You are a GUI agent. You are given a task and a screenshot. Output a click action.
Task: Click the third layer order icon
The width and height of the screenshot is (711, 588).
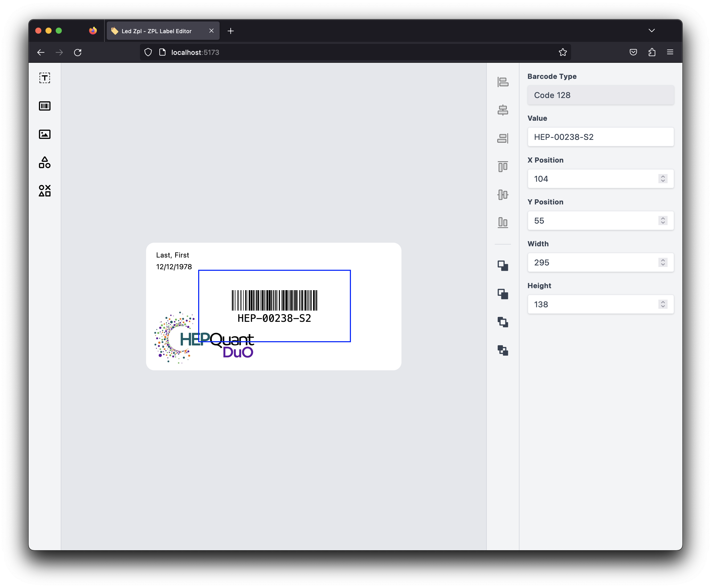pyautogui.click(x=503, y=322)
